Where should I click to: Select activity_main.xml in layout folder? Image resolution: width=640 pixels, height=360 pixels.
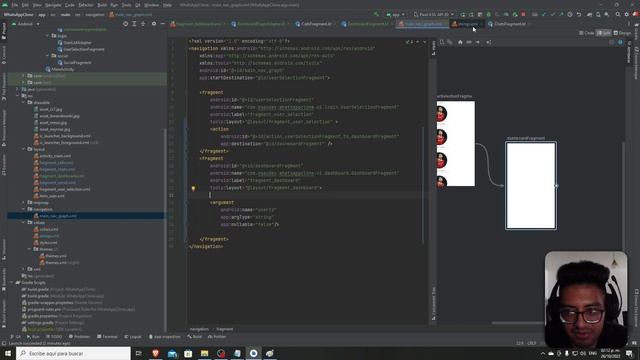(x=55, y=156)
